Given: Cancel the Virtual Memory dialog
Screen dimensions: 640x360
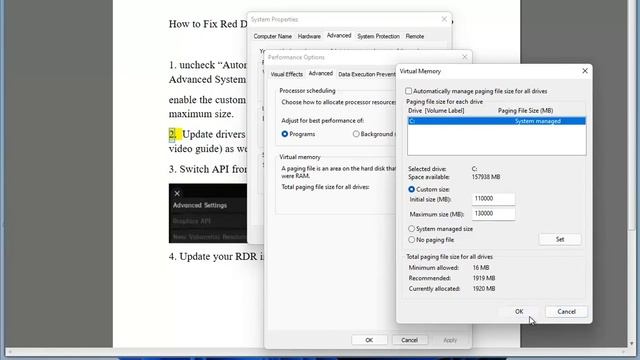Looking at the screenshot, I should point(567,311).
